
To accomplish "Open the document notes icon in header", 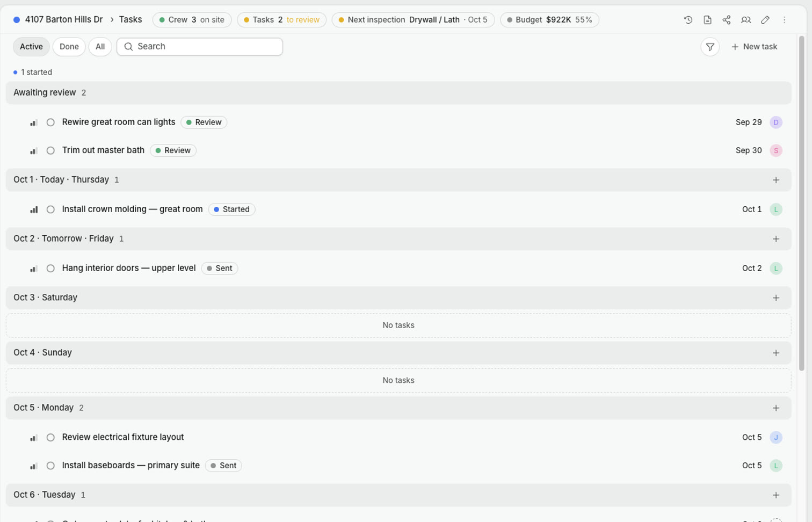I will click(x=707, y=20).
